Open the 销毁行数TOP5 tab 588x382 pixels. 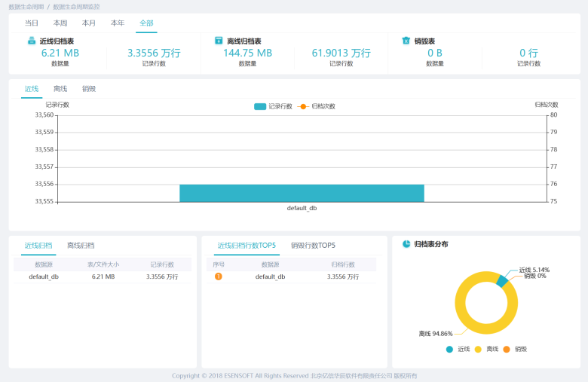pos(313,246)
